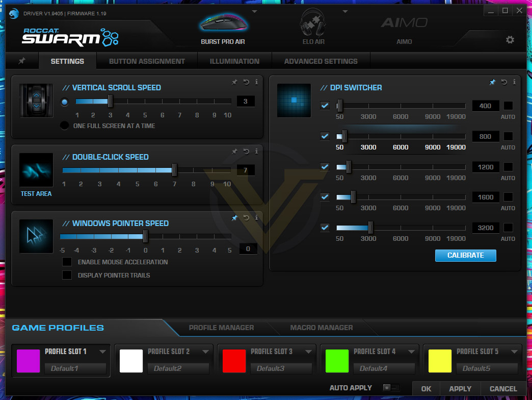Viewport: 532px width, 400px height.
Task: Select One Full Screen At A Time
Action: click(x=65, y=126)
